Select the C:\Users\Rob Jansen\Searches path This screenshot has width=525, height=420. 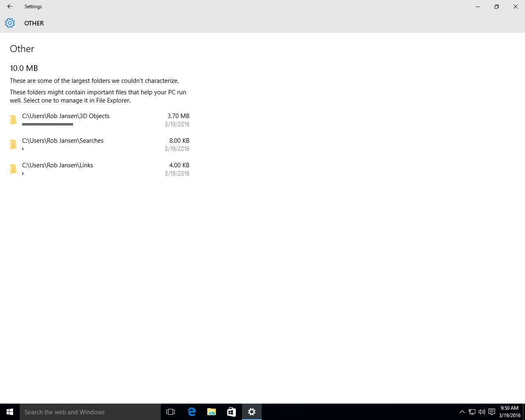click(63, 141)
